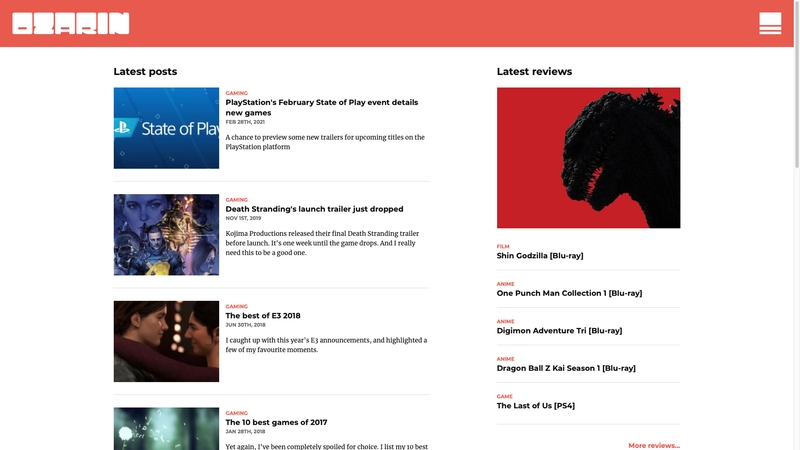Open The Last of Us [PS4] review

coord(536,406)
